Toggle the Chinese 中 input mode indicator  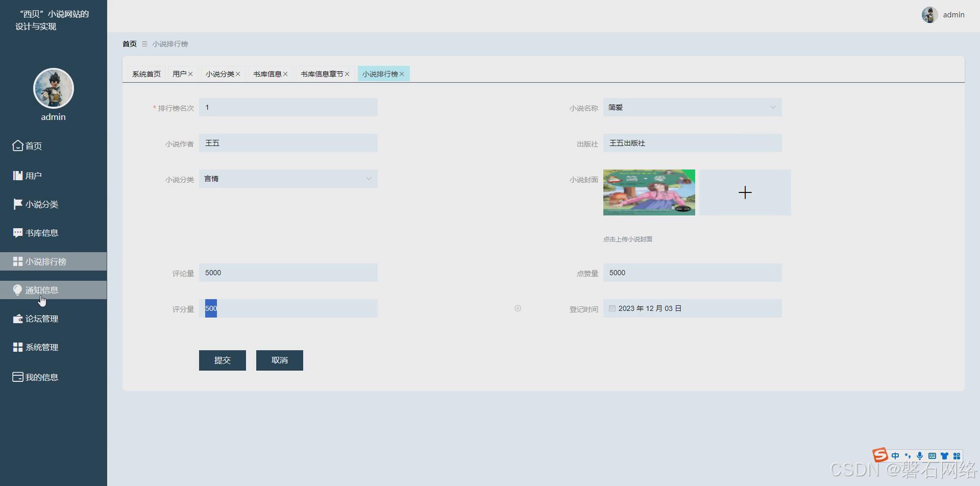tap(895, 456)
